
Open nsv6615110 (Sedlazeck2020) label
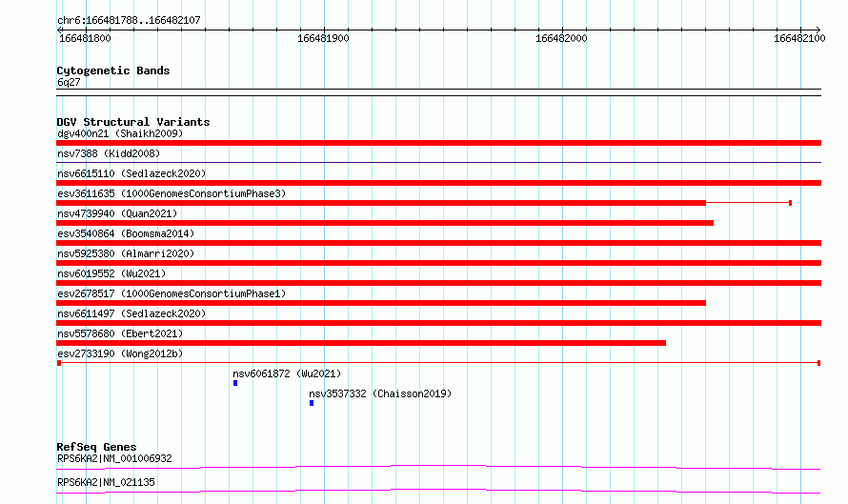point(131,173)
